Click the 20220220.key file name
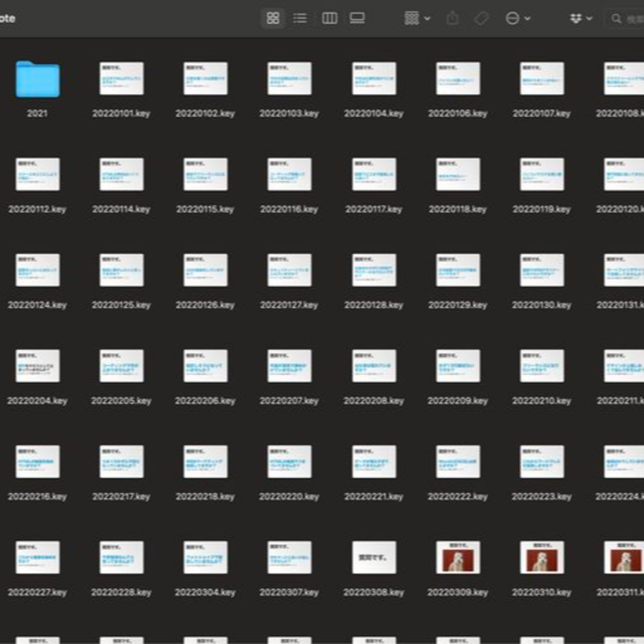The width and height of the screenshot is (644, 644). 289,497
